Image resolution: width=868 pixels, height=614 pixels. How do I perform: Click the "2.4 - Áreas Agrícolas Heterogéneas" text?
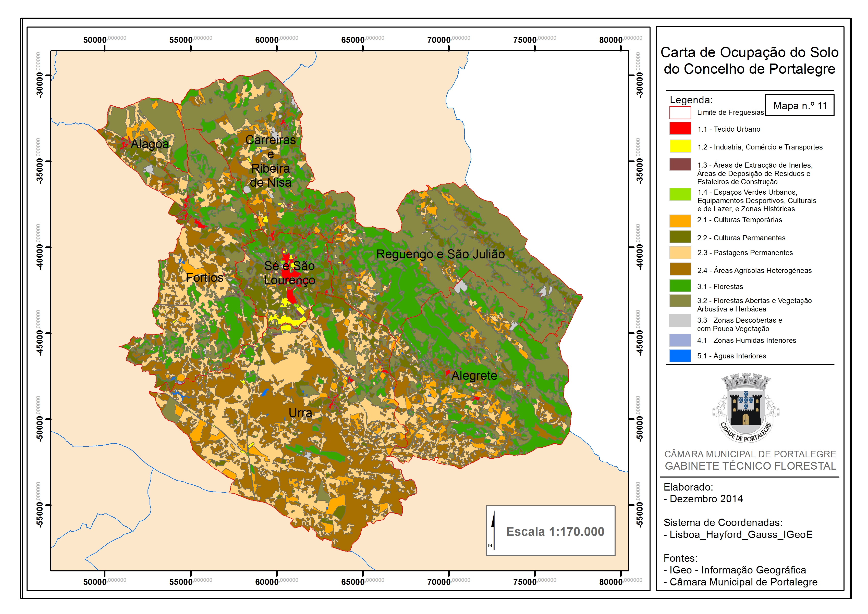click(x=754, y=270)
